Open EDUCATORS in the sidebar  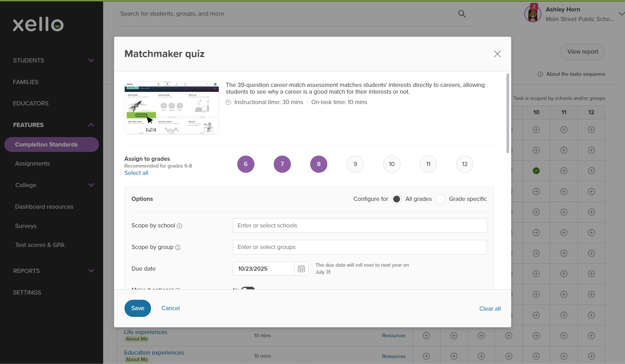coord(31,103)
